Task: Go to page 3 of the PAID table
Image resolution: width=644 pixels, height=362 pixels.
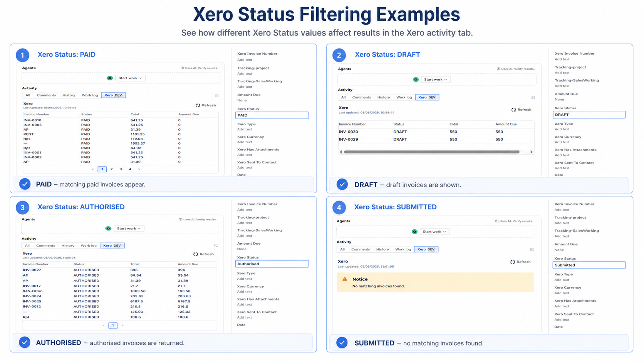Action: 121,169
